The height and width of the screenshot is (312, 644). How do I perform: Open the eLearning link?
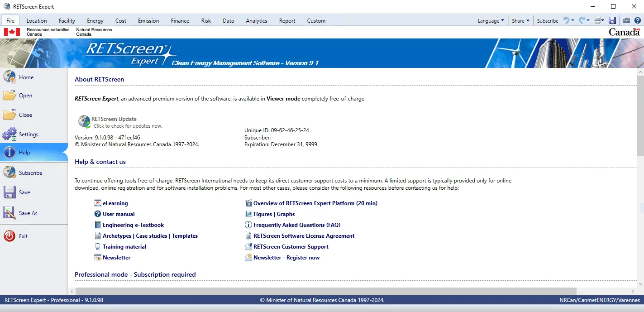[x=115, y=203]
